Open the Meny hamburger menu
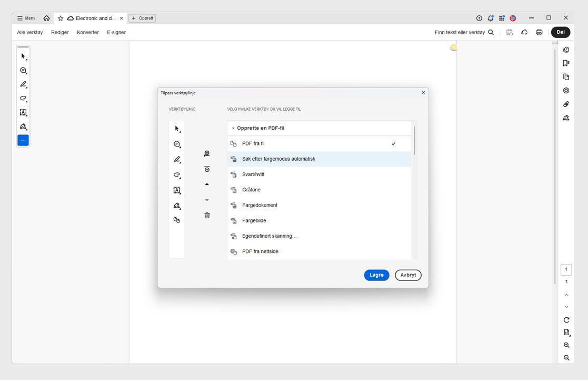This screenshot has width=588, height=380. click(26, 18)
